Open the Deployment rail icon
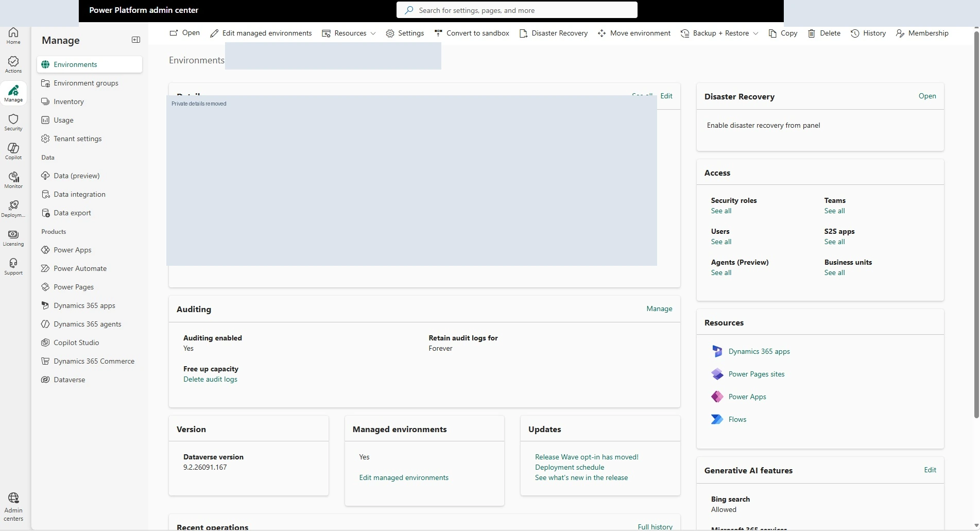980x531 pixels. (13, 209)
